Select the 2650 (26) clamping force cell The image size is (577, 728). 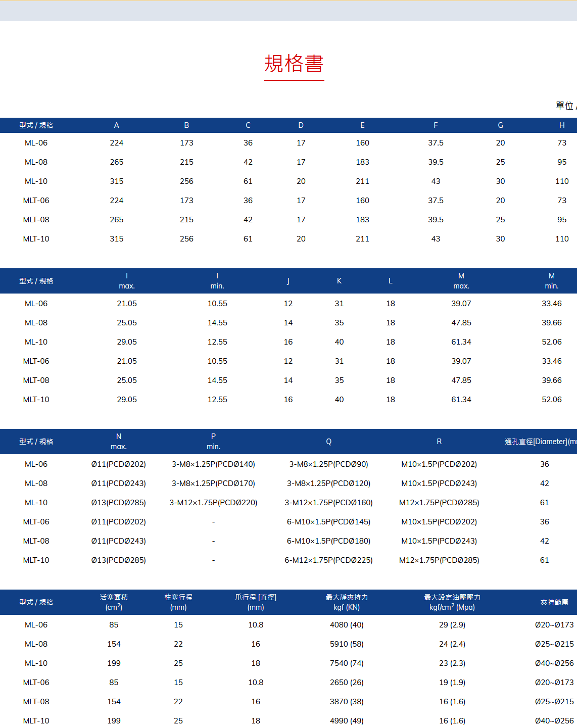tap(347, 683)
